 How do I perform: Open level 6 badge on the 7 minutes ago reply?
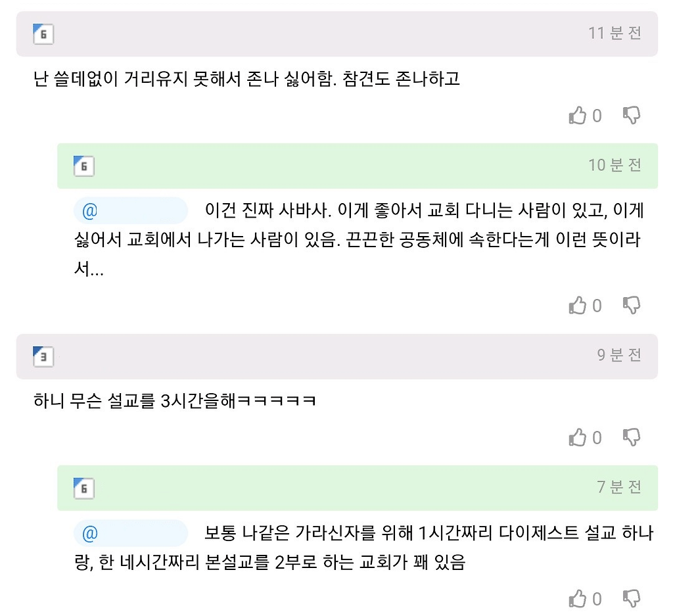[84, 488]
